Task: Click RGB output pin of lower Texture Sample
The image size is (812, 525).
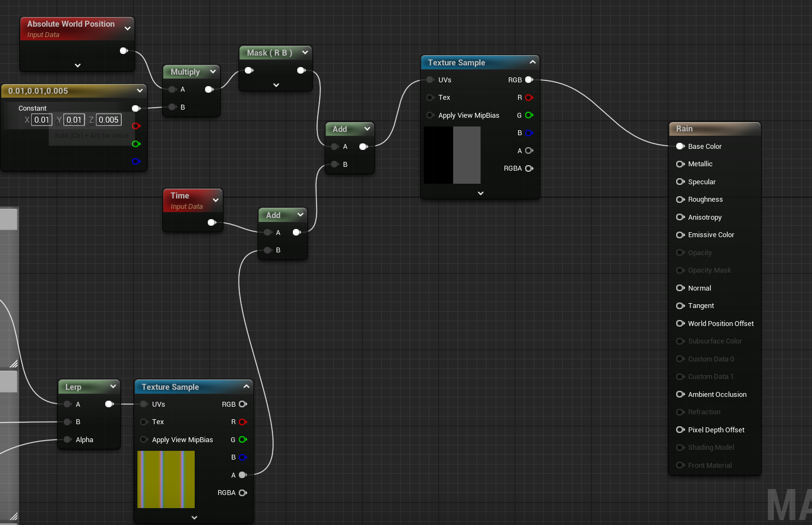Action: [x=243, y=404]
